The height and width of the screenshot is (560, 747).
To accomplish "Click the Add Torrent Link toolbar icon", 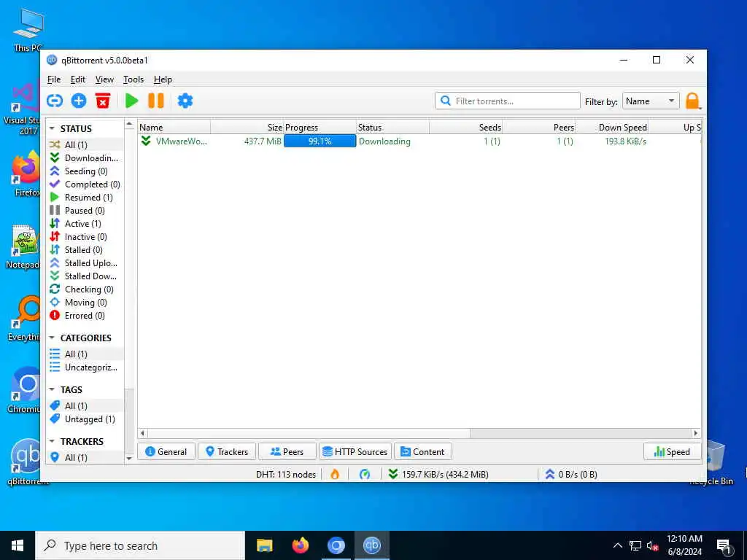I will (x=55, y=101).
